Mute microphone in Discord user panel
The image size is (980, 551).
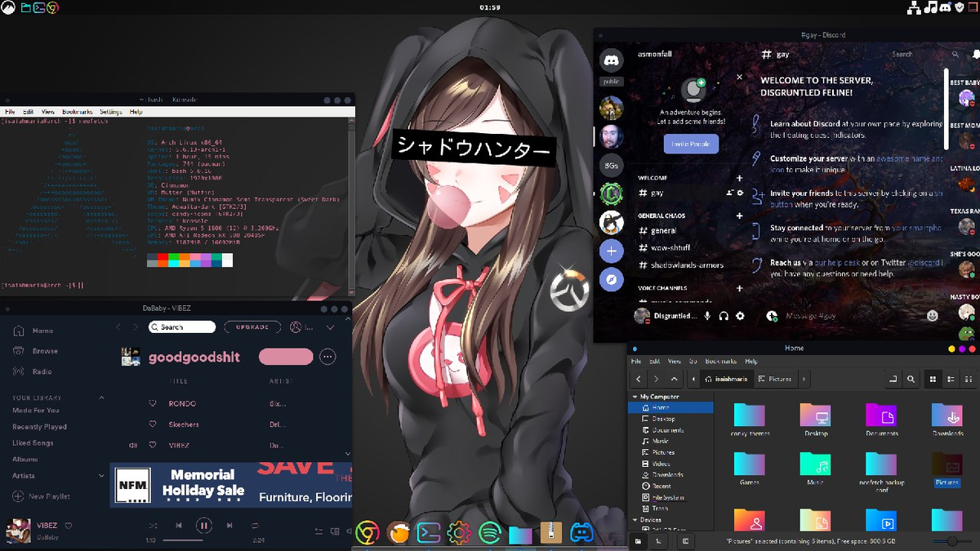pos(707,316)
